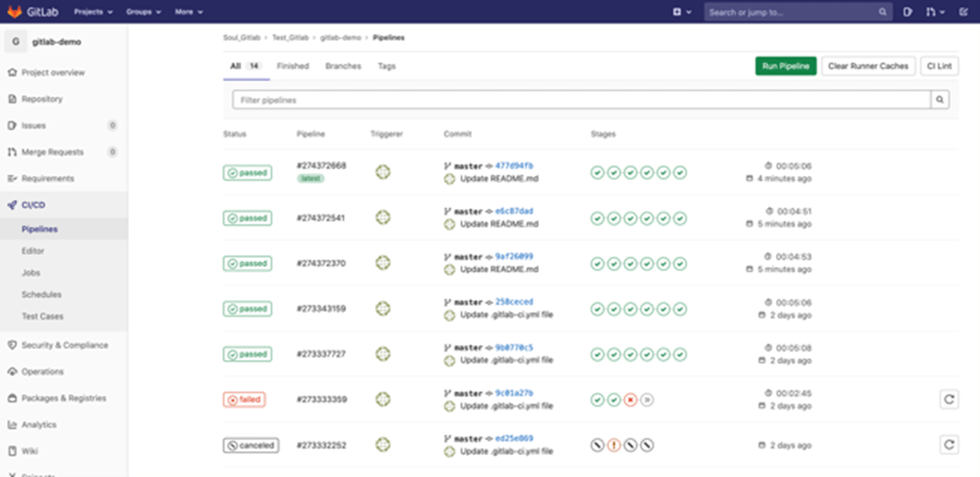Expand the Groups dropdown in navbar

coord(144,12)
